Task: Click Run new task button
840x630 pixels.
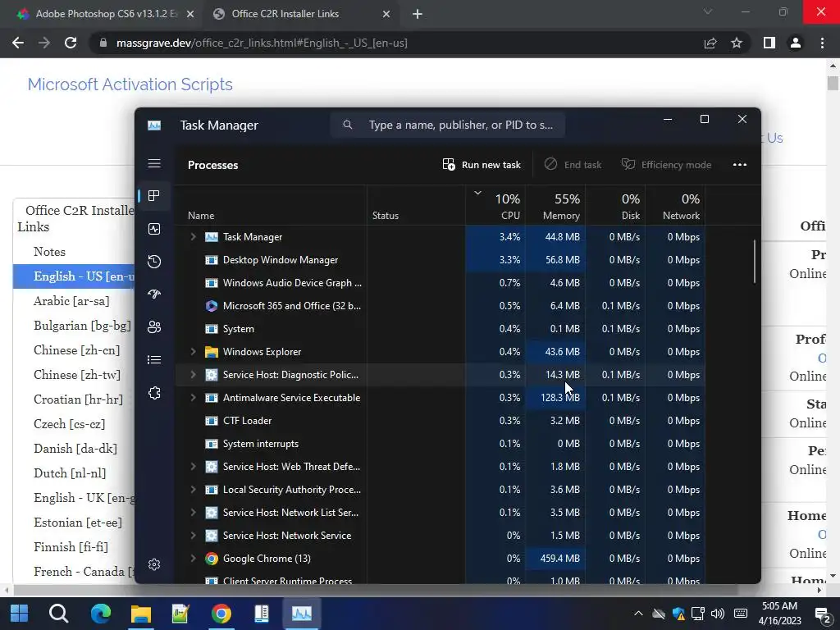Action: pos(481,164)
